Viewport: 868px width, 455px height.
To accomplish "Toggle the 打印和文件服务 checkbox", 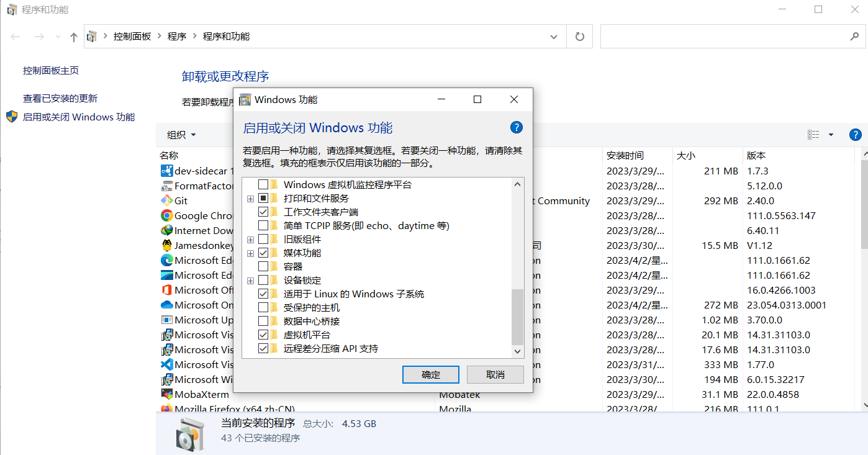I will (263, 198).
